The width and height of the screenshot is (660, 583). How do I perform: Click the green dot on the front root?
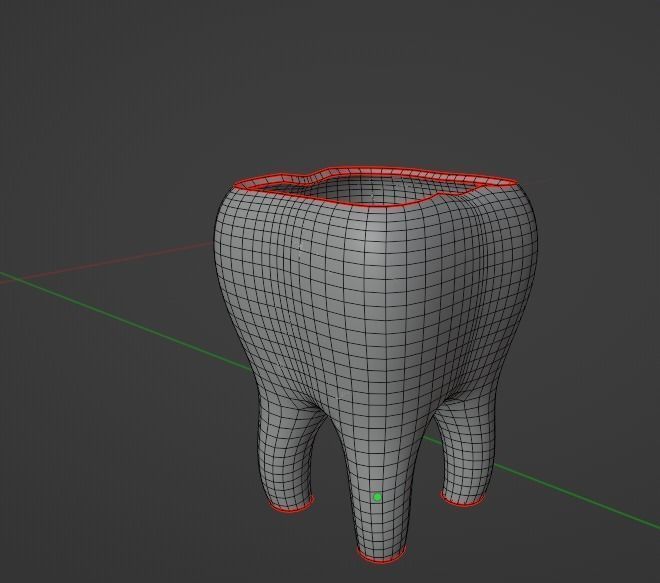377,497
